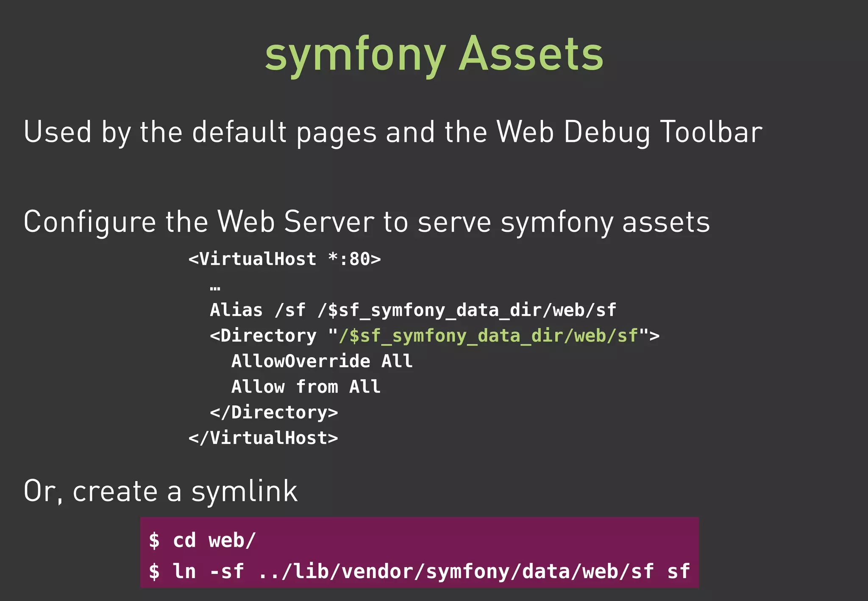Click the opening '<VirtualHost *:80>' tag

point(285,259)
